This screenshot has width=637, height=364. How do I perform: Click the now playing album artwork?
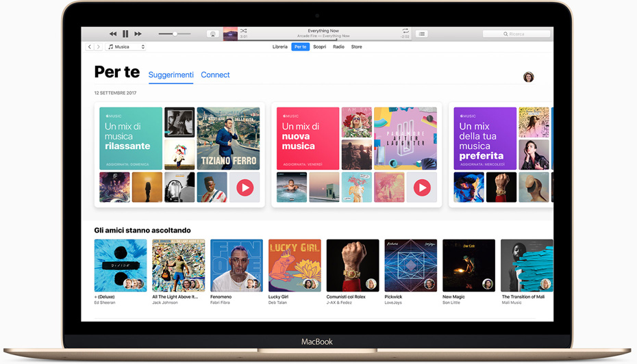point(230,34)
